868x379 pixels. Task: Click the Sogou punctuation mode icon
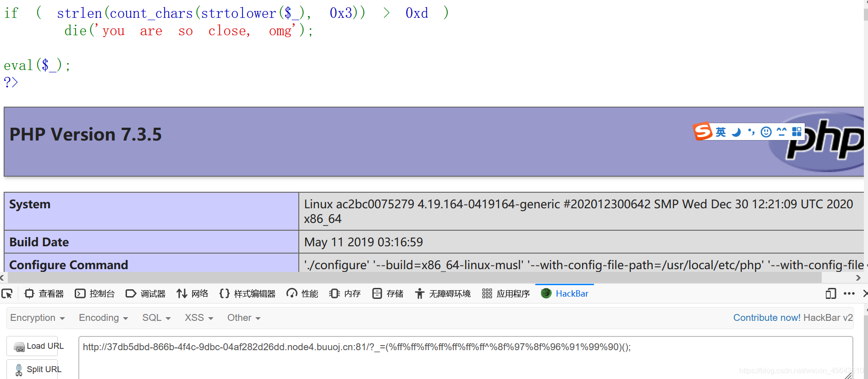tap(751, 132)
